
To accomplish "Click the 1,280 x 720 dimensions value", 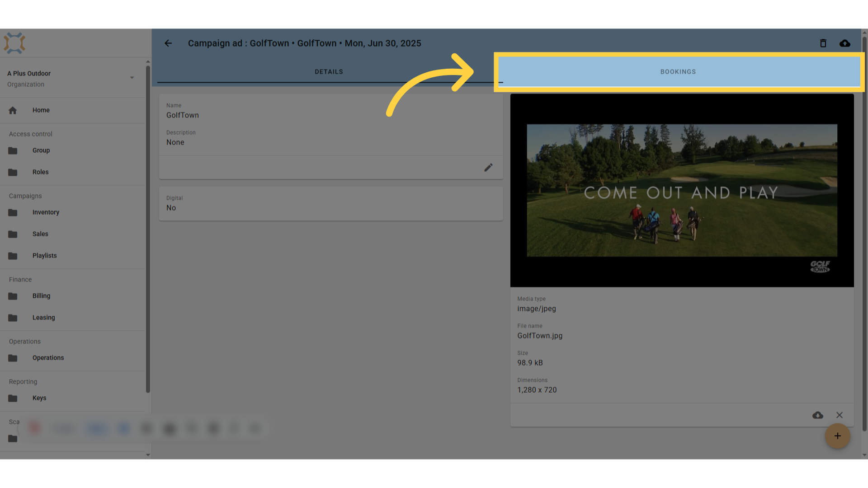I will 537,390.
